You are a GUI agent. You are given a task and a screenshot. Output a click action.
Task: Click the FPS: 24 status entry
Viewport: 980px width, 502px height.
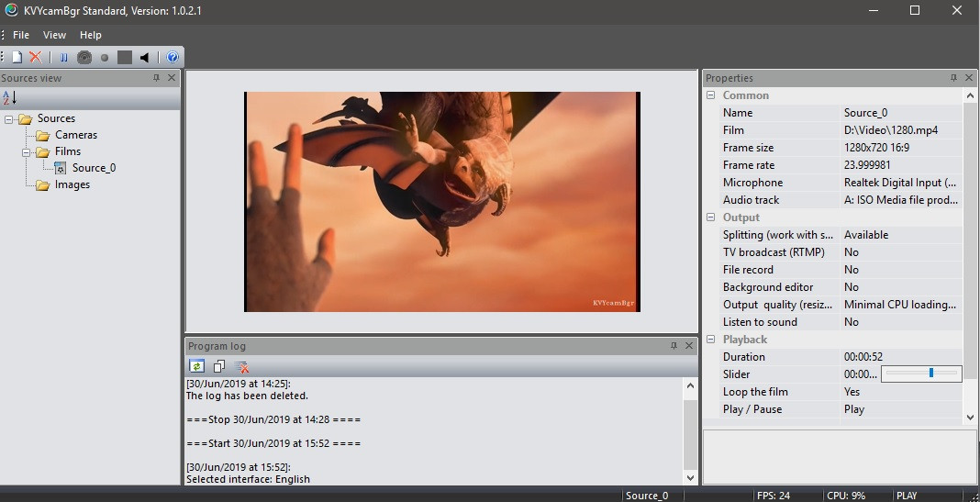point(774,496)
